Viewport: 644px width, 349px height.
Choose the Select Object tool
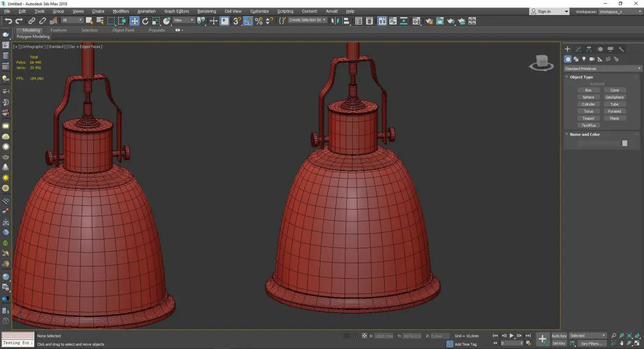[89, 21]
